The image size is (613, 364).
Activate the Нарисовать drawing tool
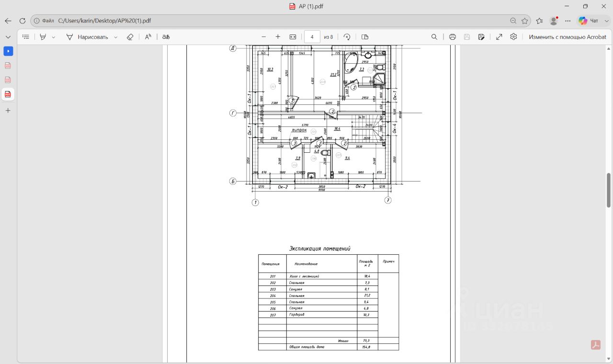87,37
